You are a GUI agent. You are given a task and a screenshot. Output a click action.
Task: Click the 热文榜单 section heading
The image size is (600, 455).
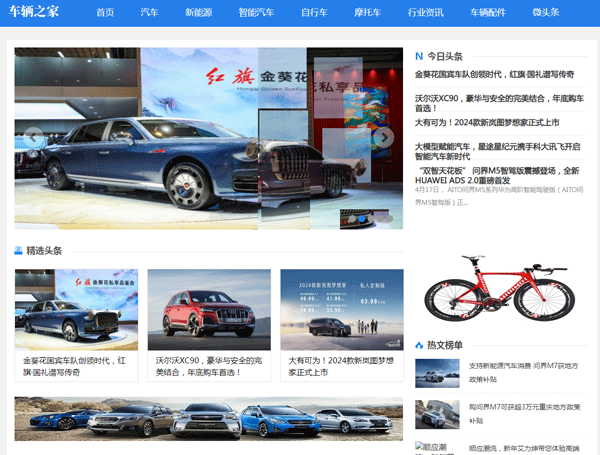[x=445, y=345]
